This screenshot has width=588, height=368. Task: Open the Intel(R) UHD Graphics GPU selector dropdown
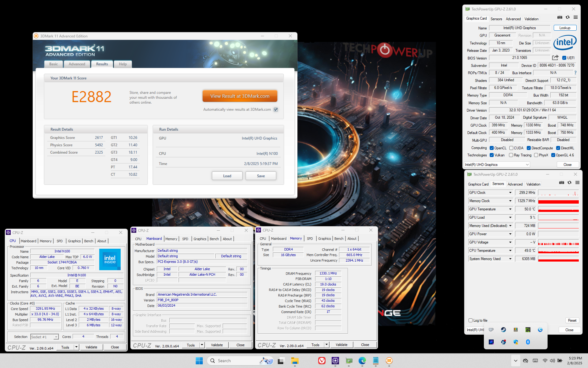click(497, 165)
